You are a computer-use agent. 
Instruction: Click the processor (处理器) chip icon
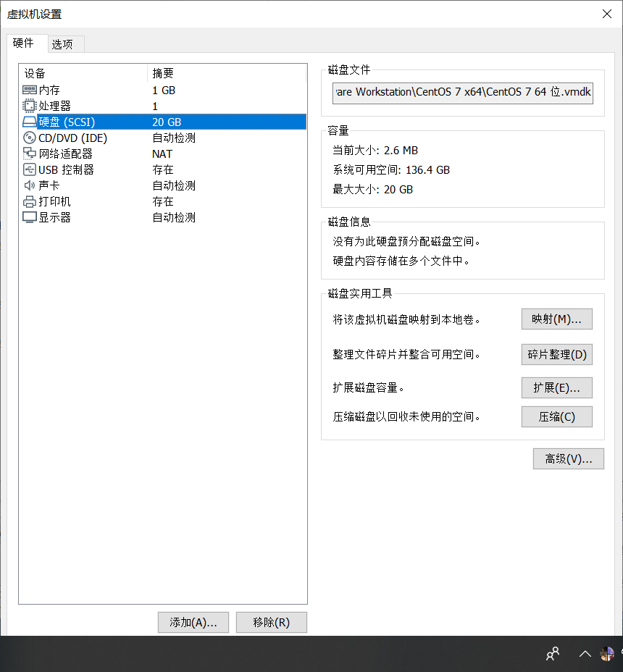[x=29, y=106]
